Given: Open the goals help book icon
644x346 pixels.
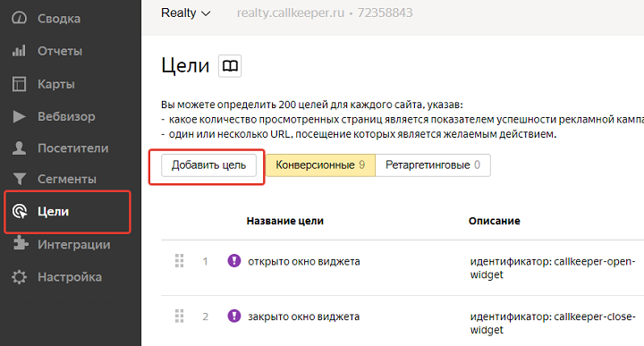Looking at the screenshot, I should (x=230, y=65).
